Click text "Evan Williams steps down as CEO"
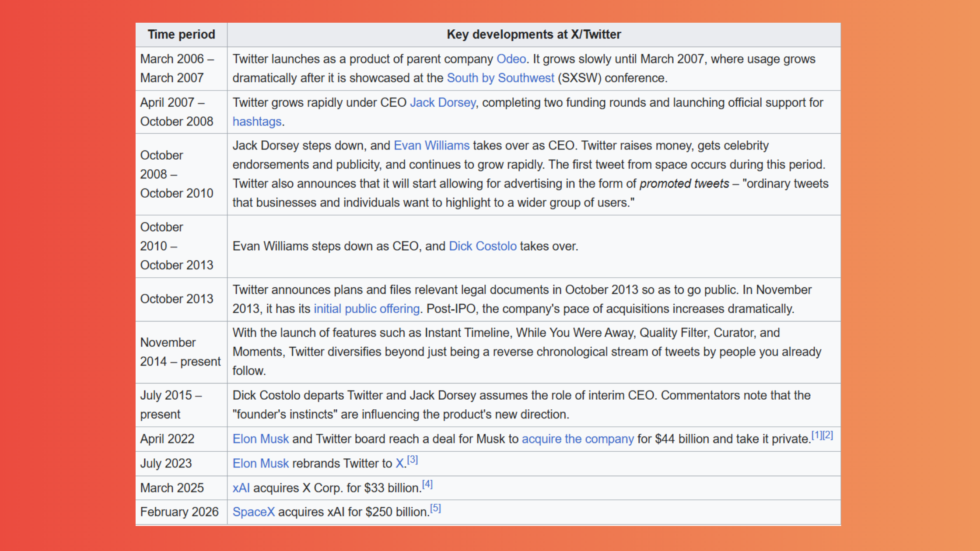Image resolution: width=980 pixels, height=551 pixels. point(326,246)
